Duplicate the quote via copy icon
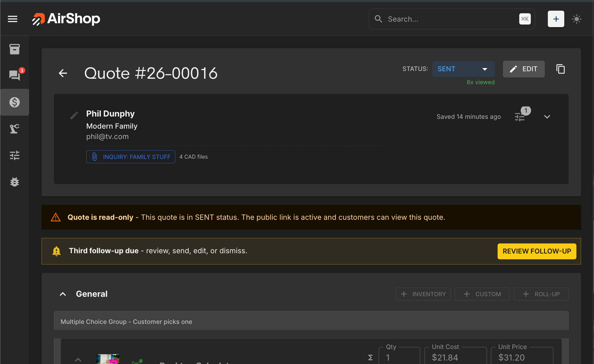The height and width of the screenshot is (364, 594). click(x=561, y=69)
